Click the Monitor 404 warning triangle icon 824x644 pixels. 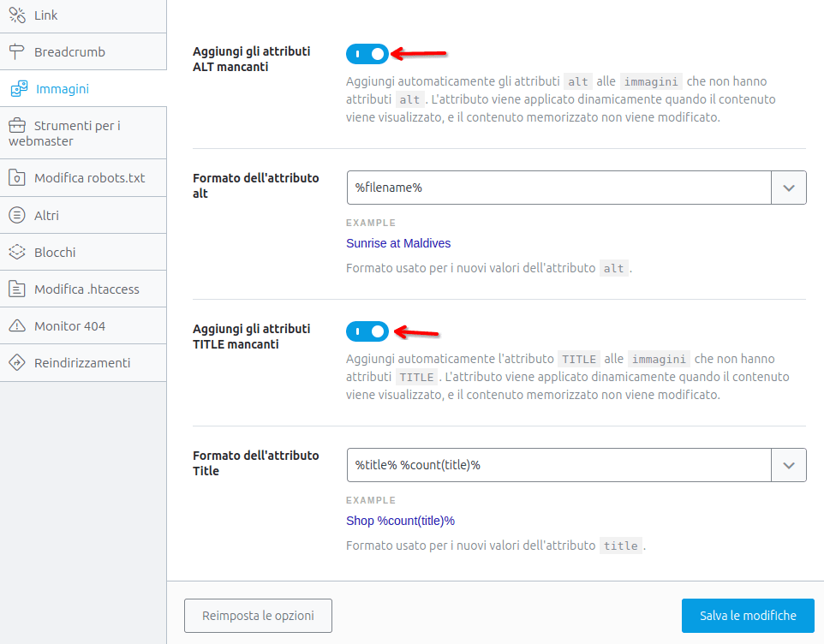17,325
